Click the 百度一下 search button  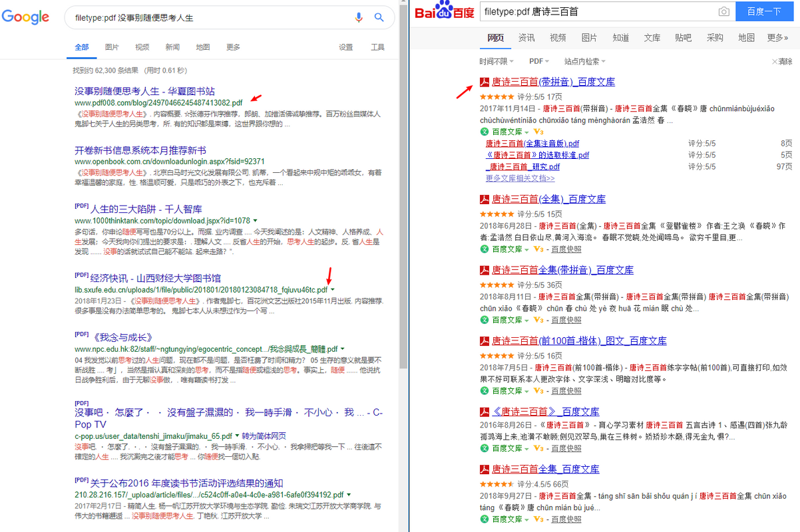(764, 11)
